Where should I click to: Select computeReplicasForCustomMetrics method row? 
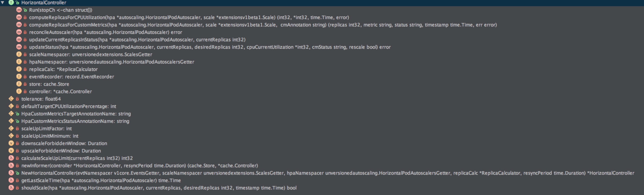pos(263,25)
